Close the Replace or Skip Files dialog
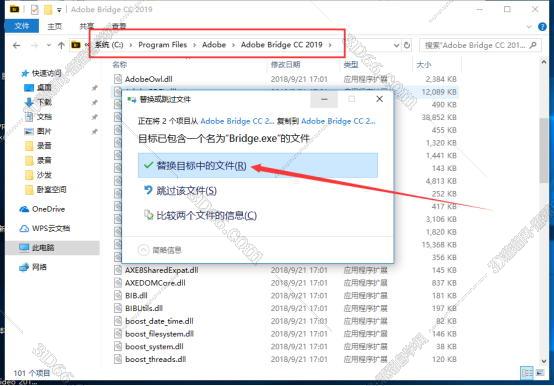 point(379,99)
